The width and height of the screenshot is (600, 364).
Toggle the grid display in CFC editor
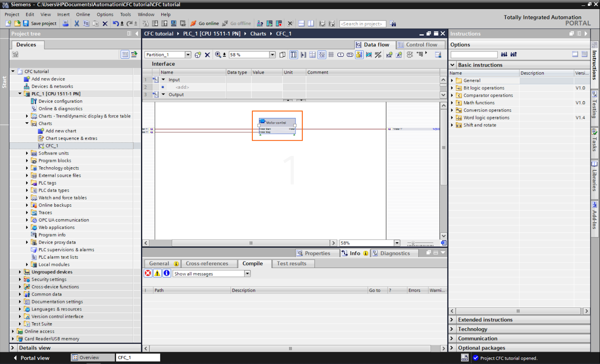click(331, 54)
